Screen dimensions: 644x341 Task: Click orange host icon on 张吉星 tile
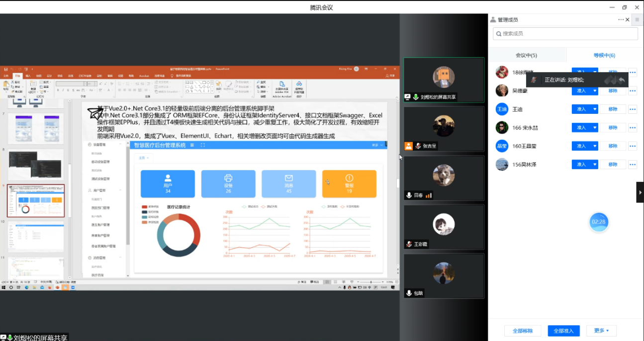[x=409, y=146]
